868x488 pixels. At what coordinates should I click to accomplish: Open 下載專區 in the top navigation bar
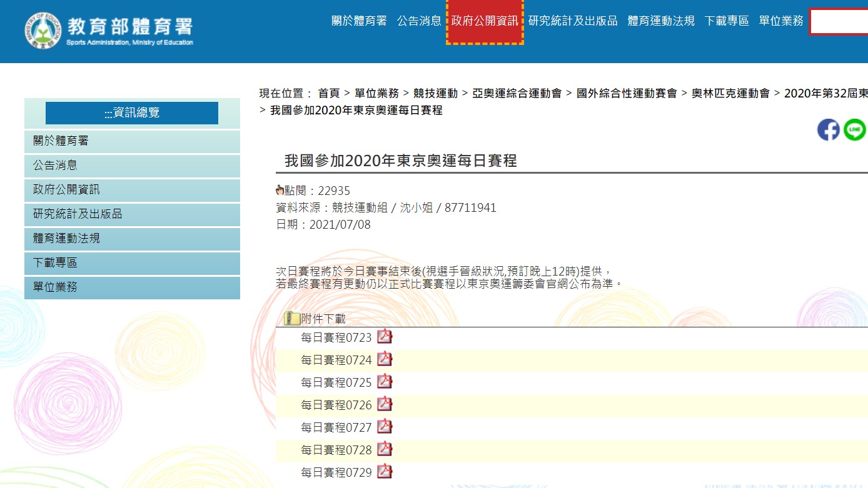coord(727,21)
